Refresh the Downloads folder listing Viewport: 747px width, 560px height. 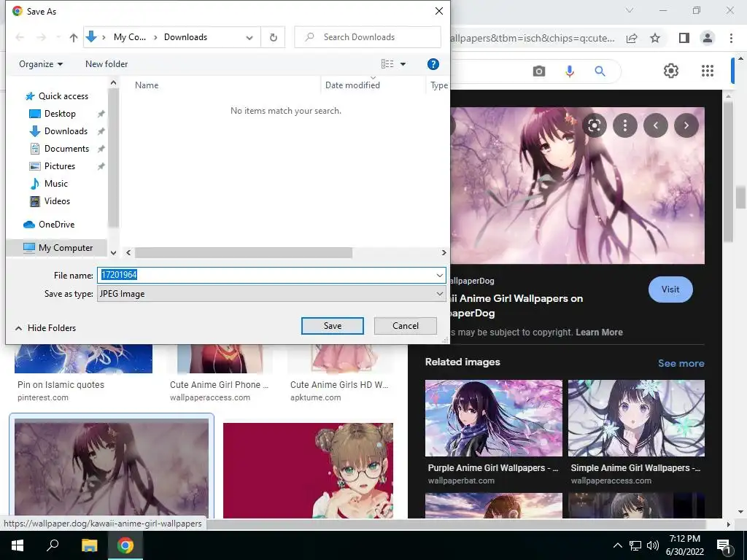tap(274, 37)
